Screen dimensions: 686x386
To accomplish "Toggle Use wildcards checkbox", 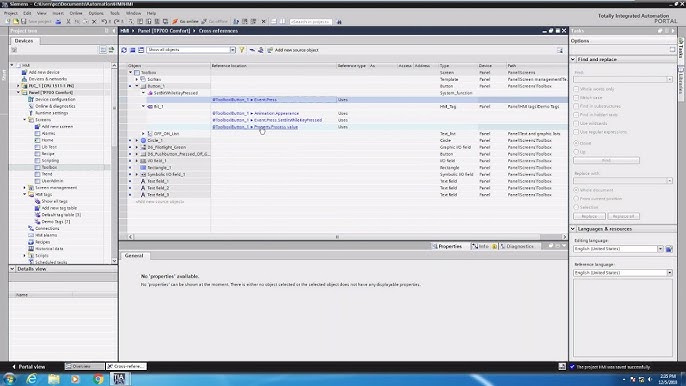I will [576, 123].
